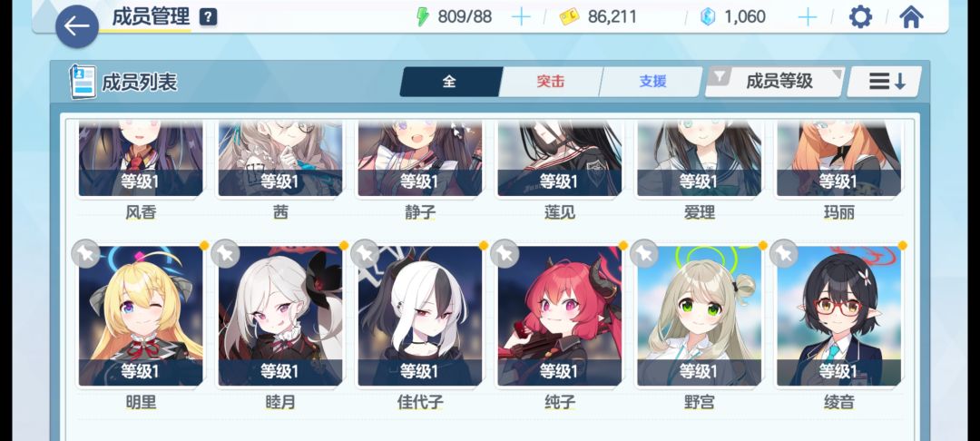Toggle pin on 明里's card
Screen dimensions: 980x441
coord(85,253)
